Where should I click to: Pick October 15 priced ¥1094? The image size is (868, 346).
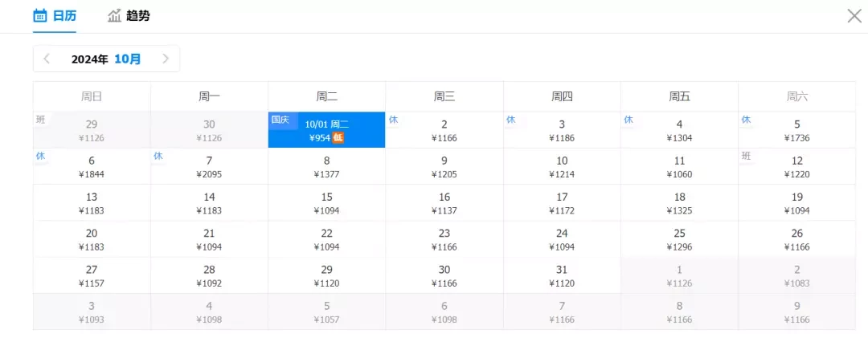tap(326, 203)
